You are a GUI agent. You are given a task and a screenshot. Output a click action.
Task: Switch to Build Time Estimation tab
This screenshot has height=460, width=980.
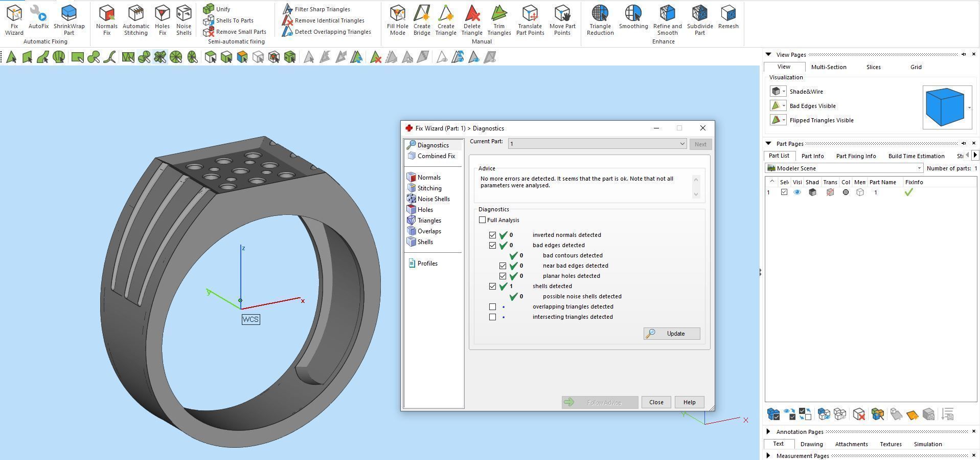pyautogui.click(x=917, y=156)
